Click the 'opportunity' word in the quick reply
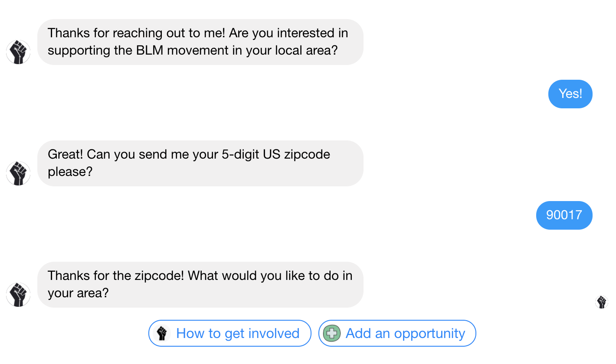Viewport: 616px width, 364px height. tap(429, 333)
